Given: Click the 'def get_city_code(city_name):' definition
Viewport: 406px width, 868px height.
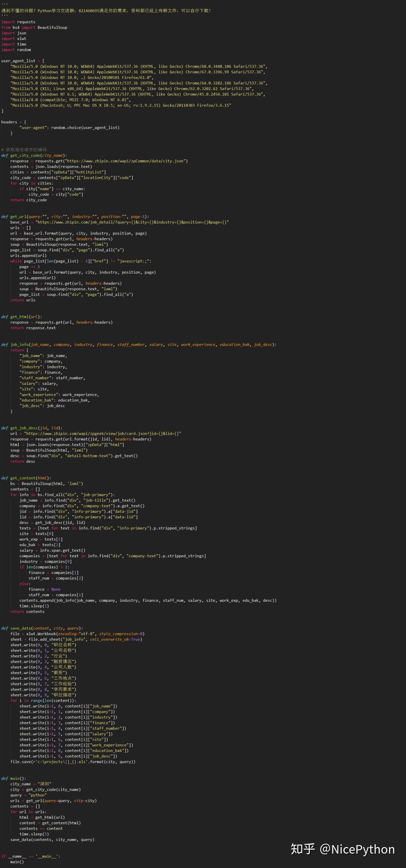Looking at the screenshot, I should coord(34,155).
